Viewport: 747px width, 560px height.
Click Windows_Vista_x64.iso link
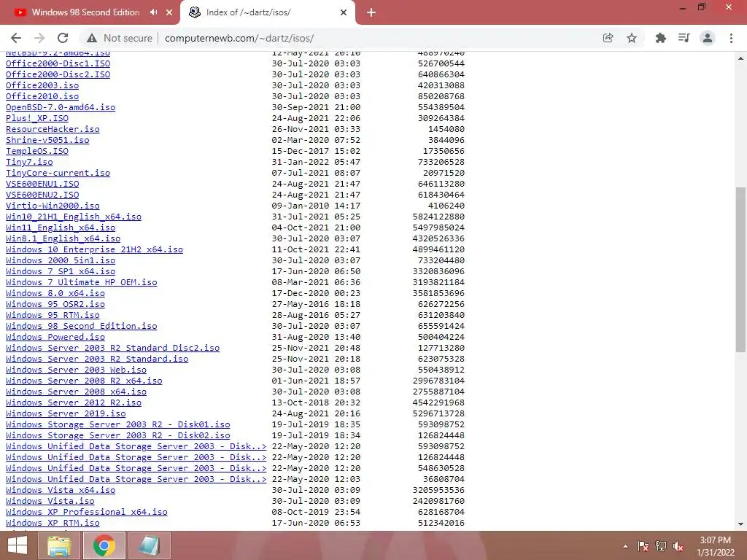[x=61, y=490]
